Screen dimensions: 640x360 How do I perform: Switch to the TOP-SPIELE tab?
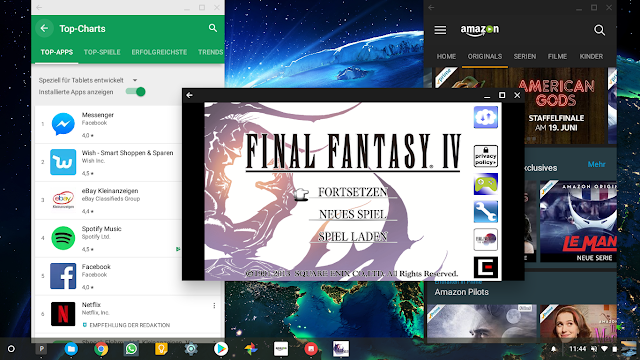click(x=102, y=52)
